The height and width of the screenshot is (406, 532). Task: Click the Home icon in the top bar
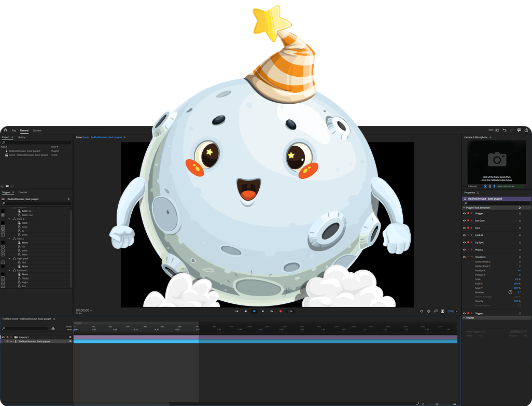(5, 130)
